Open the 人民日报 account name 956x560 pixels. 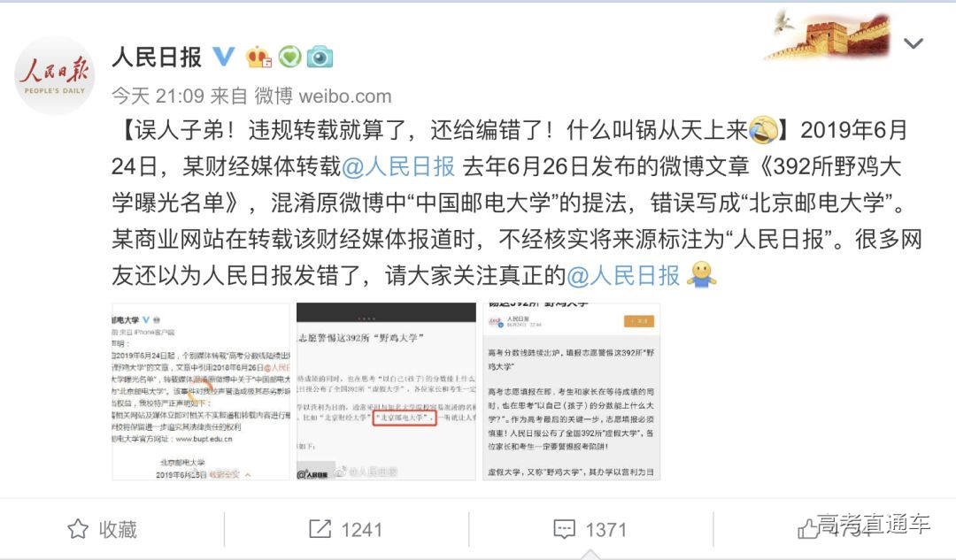tap(157, 57)
